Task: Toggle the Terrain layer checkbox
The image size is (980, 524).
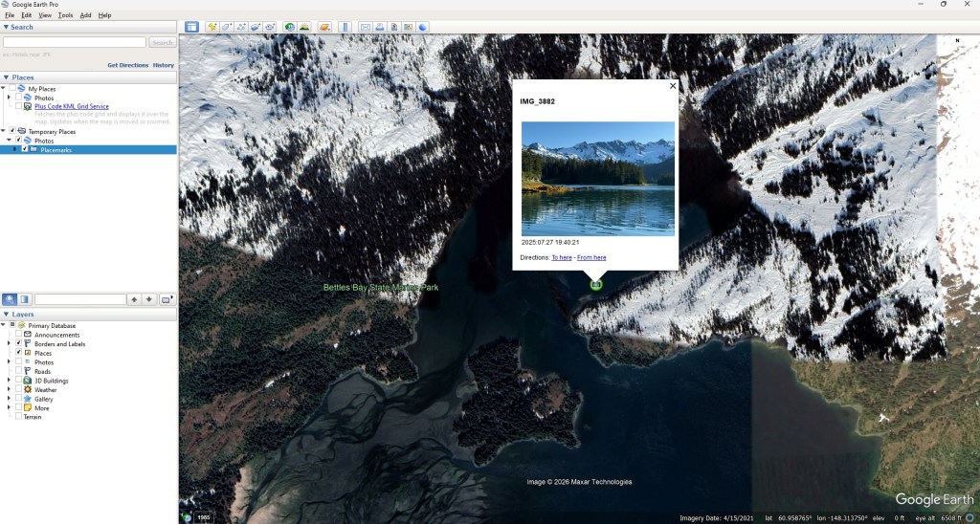Action: pos(18,417)
